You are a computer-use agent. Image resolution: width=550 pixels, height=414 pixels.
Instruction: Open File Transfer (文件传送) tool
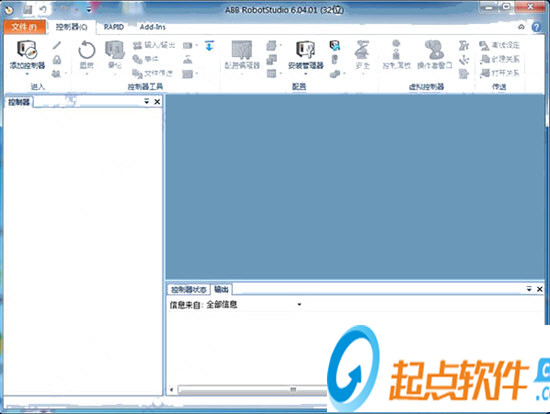(153, 73)
